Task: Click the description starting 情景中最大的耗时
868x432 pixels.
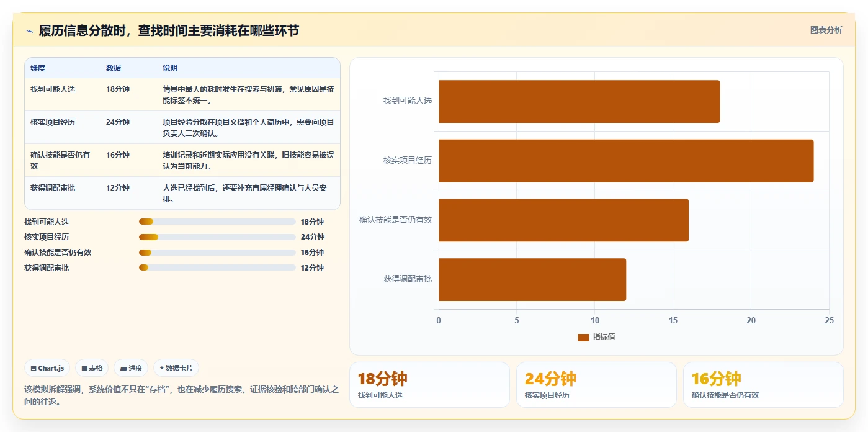Action: click(x=248, y=94)
